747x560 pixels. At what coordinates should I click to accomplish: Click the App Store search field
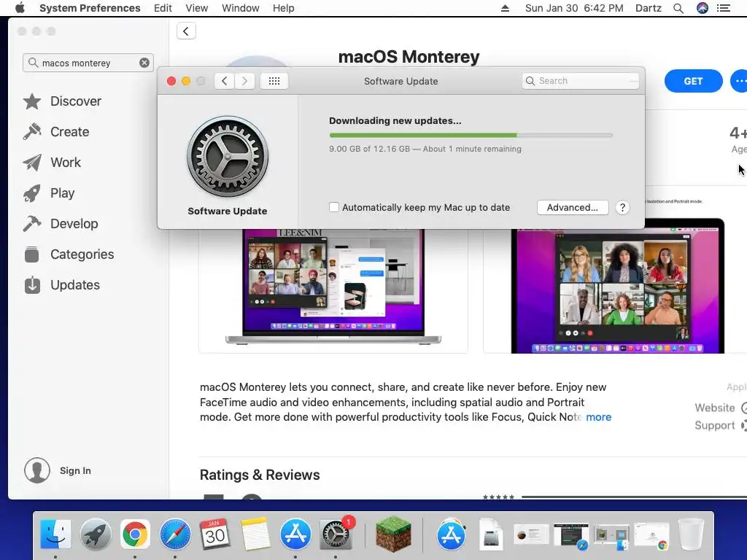(x=88, y=63)
